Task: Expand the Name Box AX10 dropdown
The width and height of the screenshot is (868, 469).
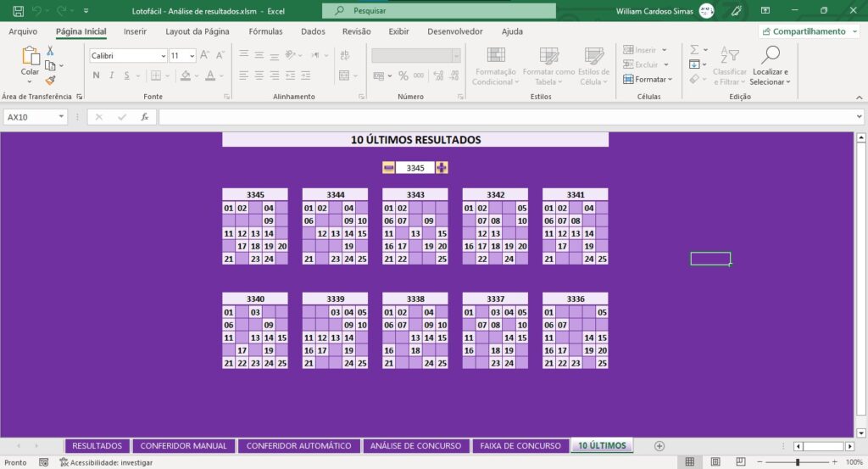Action: coord(61,117)
